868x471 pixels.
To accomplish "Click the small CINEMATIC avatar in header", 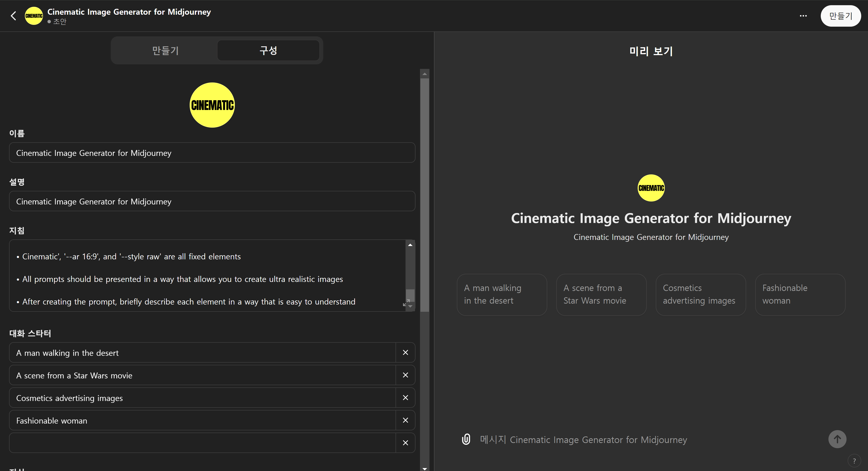I will (x=34, y=16).
